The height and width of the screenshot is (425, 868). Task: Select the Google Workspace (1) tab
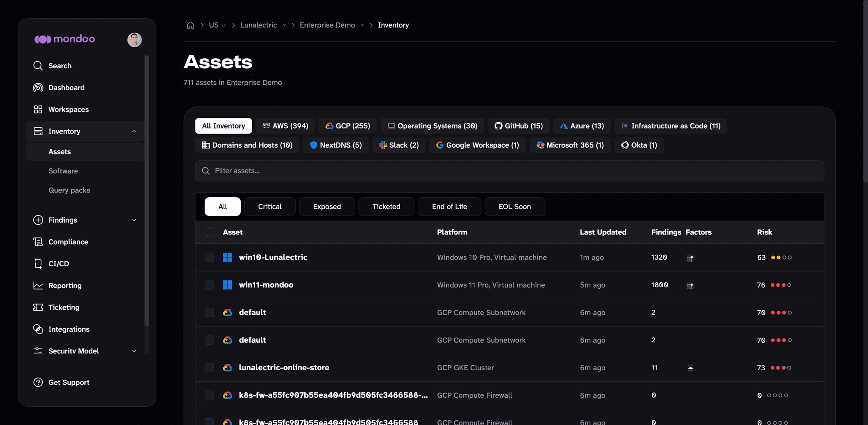point(477,145)
